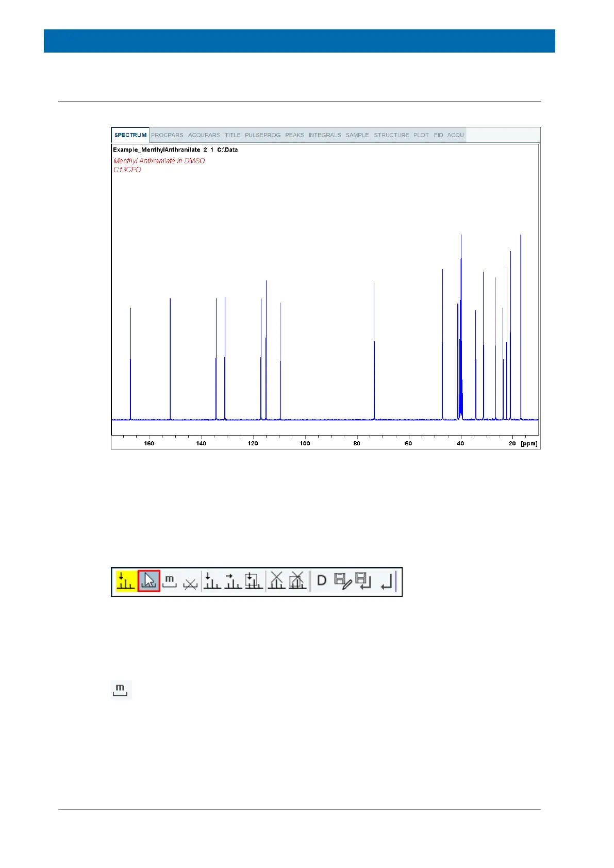This screenshot has height=868, width=614.
Task: Open the SAMPLE tab
Action: [357, 135]
